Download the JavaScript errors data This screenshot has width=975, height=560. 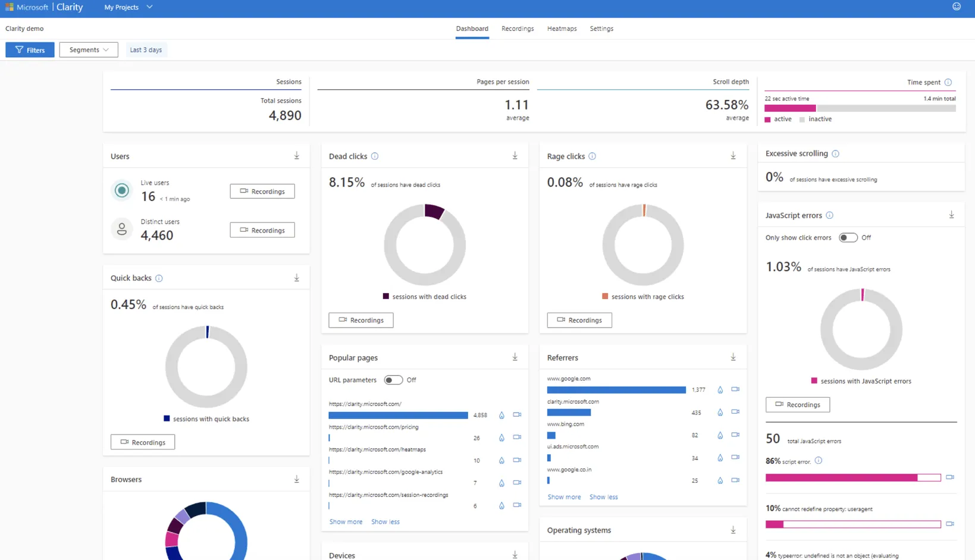952,215
